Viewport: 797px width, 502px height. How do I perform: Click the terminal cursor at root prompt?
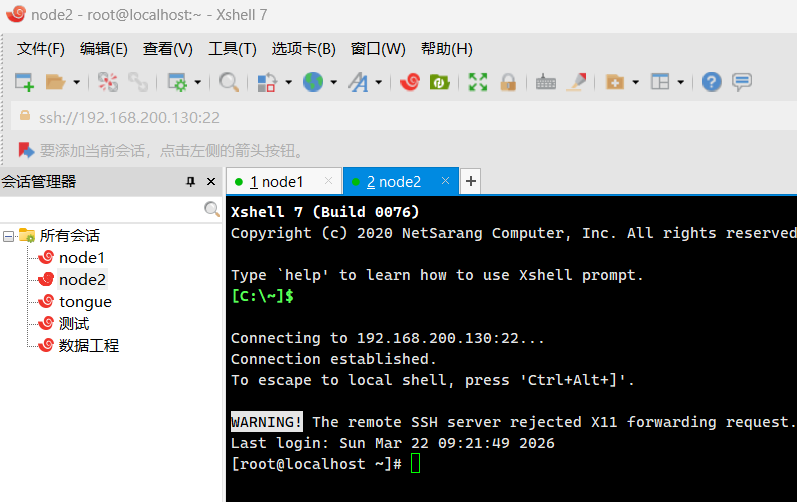tap(415, 464)
